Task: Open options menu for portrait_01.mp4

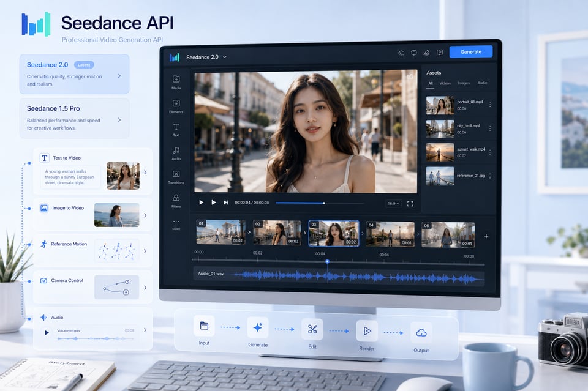Action: pyautogui.click(x=490, y=105)
